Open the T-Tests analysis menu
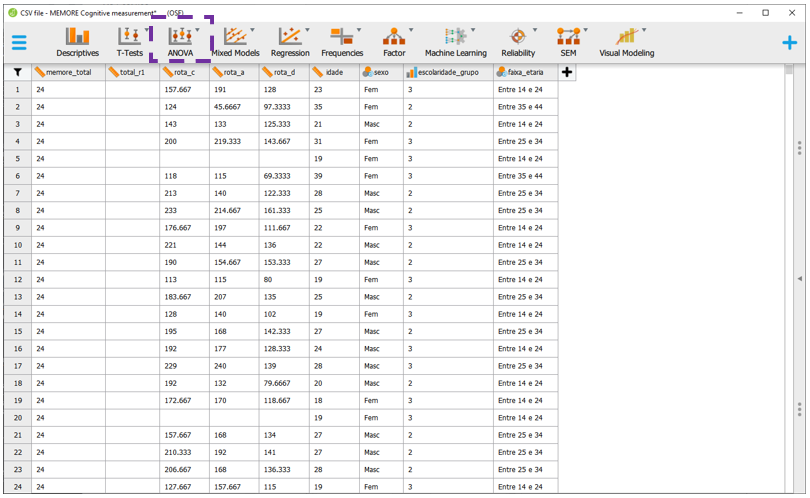The width and height of the screenshot is (810, 498). click(130, 41)
